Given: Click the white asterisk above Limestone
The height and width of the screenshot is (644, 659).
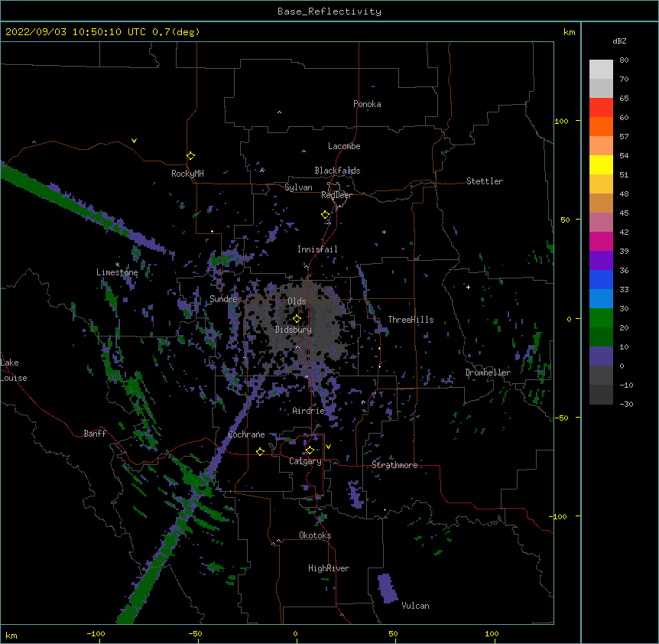Looking at the screenshot, I should coord(117,265).
